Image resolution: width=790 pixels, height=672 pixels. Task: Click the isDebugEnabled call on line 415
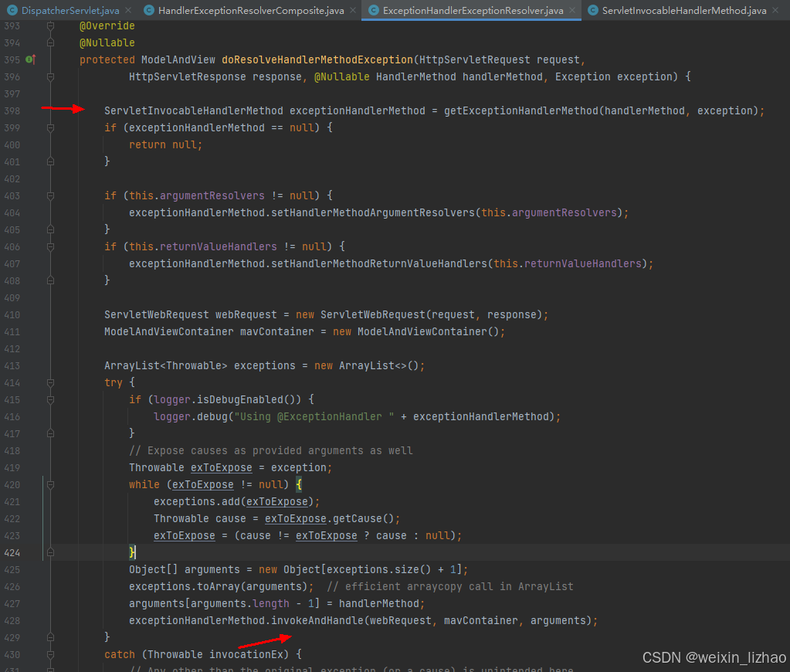point(240,400)
